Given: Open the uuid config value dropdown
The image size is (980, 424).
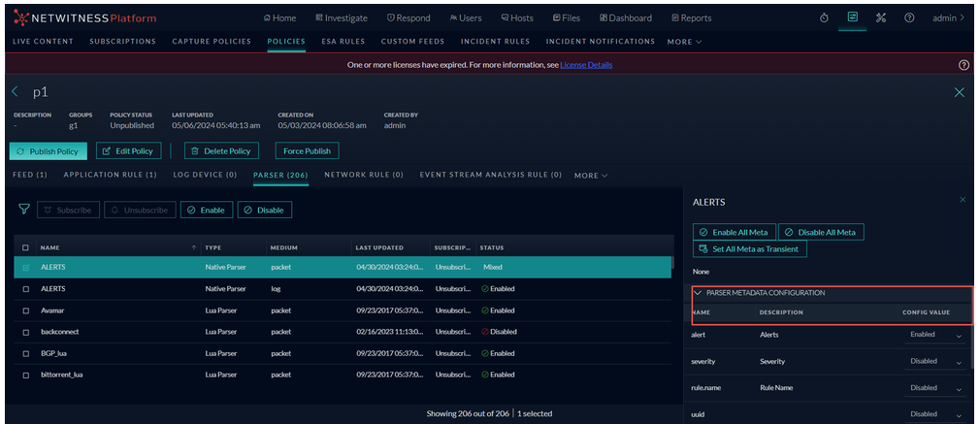Looking at the screenshot, I should coord(935,414).
